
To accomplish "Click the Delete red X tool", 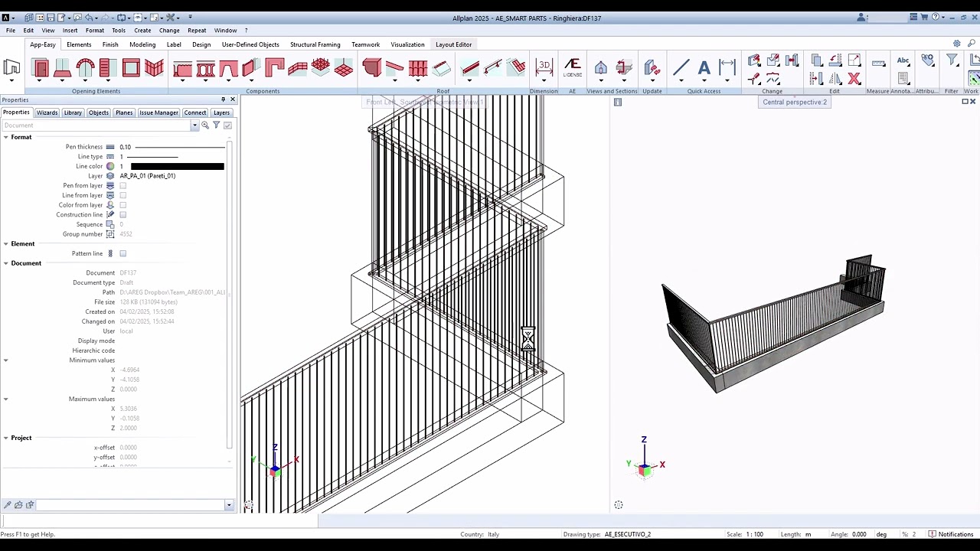I will pyautogui.click(x=854, y=78).
